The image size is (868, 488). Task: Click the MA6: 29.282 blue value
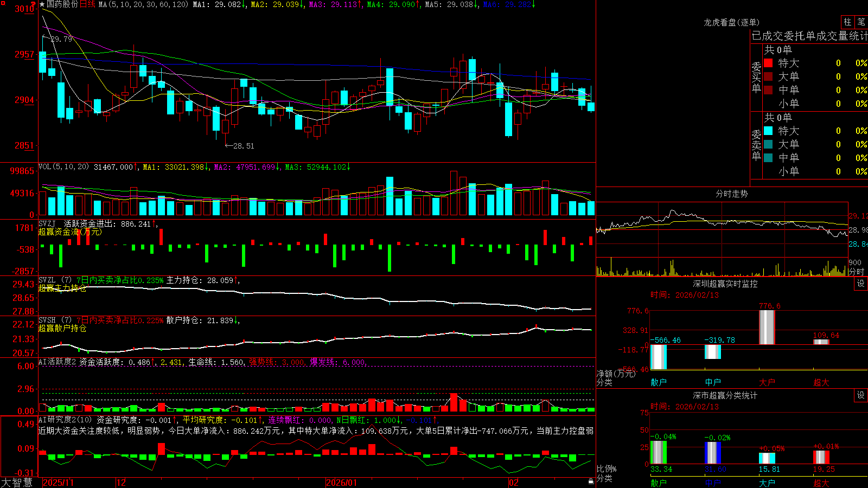click(507, 4)
